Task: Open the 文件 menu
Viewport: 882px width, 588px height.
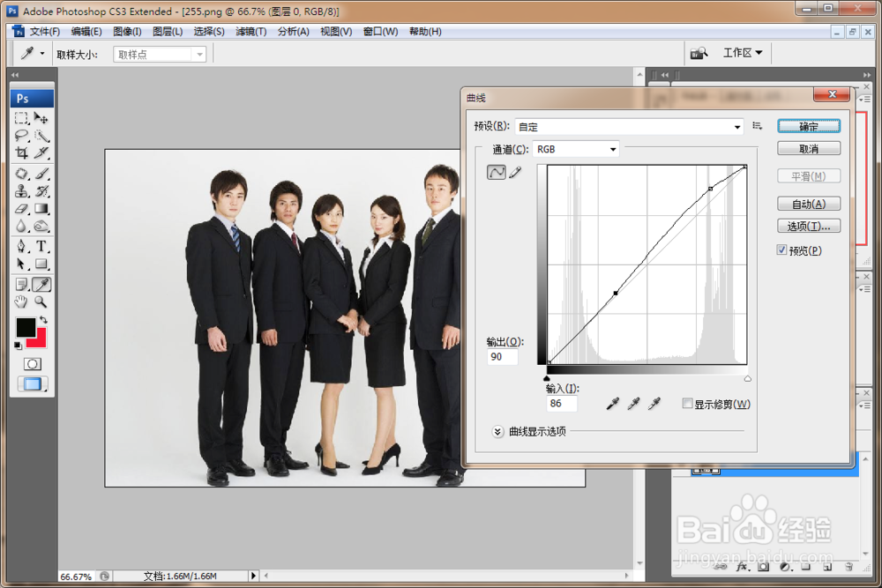Action: click(44, 32)
